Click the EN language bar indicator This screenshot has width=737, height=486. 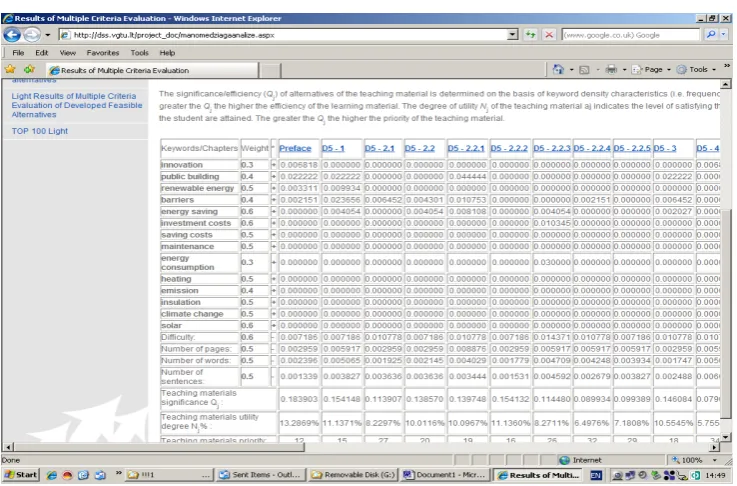tap(596, 475)
